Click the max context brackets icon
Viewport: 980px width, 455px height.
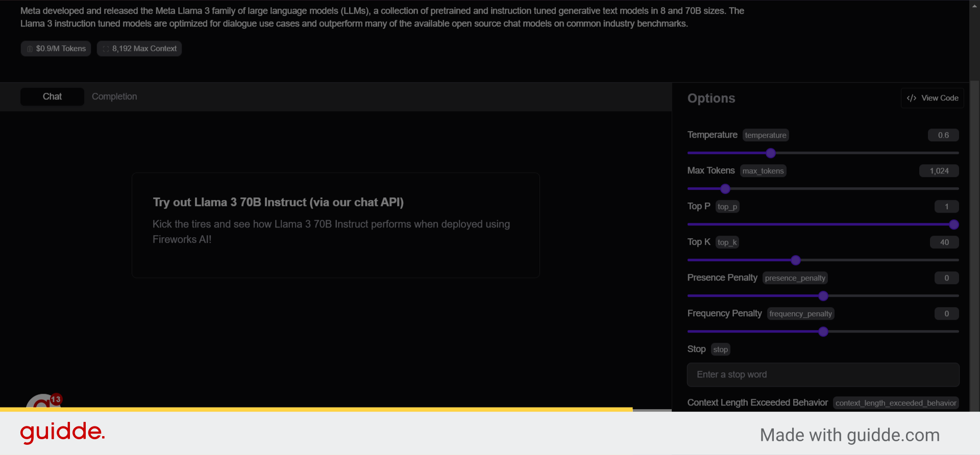[x=106, y=49]
